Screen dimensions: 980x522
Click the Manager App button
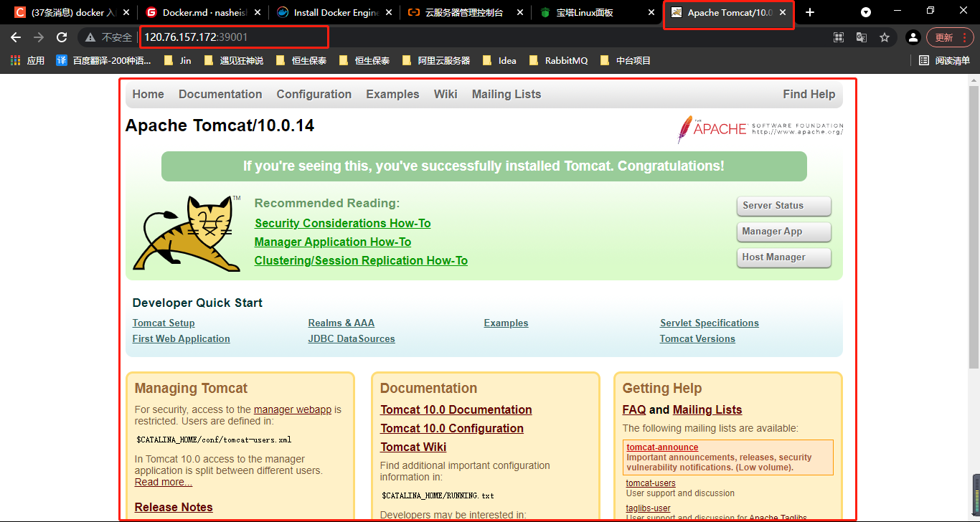(783, 232)
